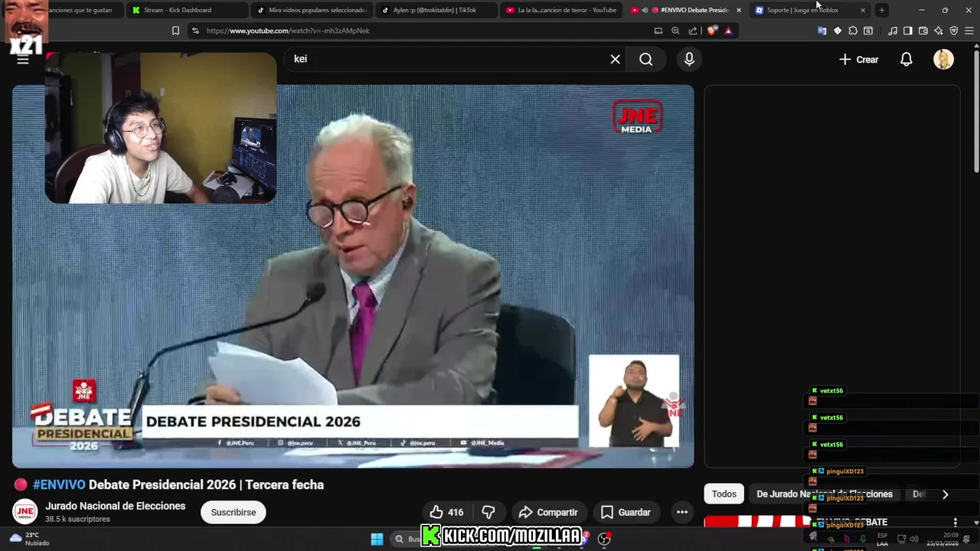Close the Soporte Roblox tab

click(x=863, y=10)
